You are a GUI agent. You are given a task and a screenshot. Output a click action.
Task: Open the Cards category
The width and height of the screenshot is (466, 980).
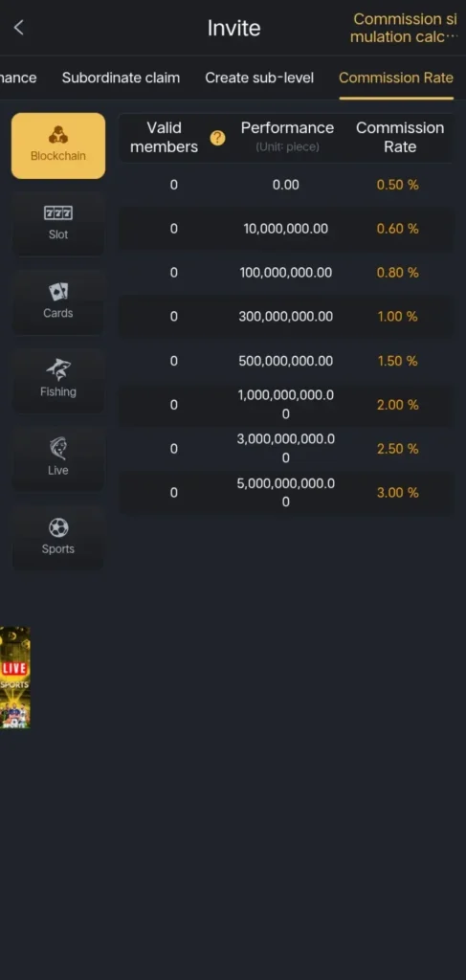click(x=58, y=301)
